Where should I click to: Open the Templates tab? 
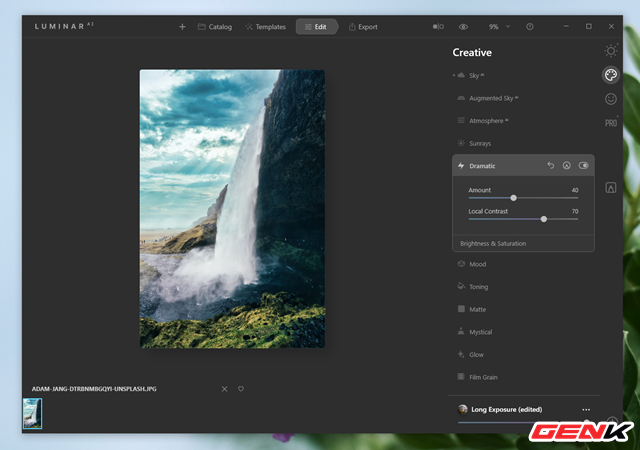click(266, 27)
